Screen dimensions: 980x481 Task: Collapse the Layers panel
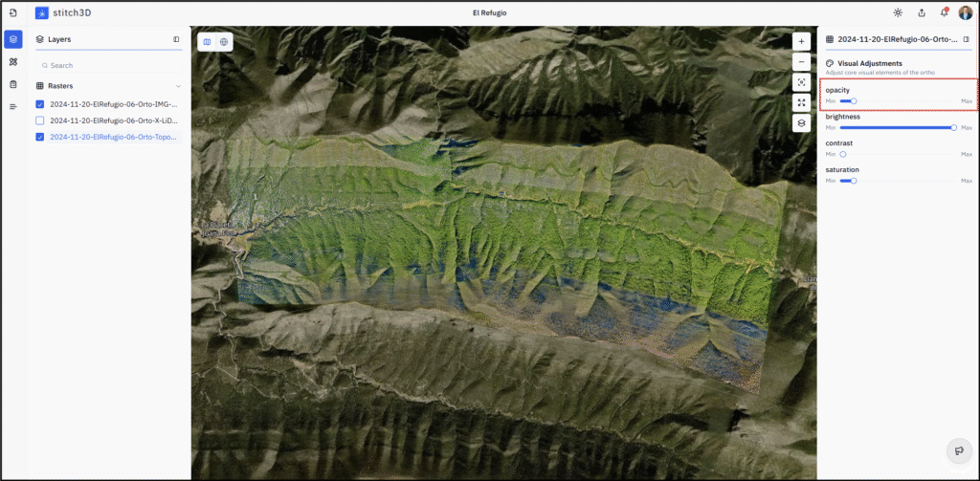coord(176,39)
